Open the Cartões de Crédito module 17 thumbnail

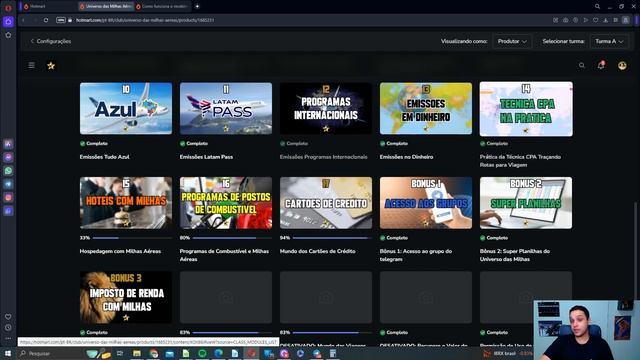click(326, 203)
